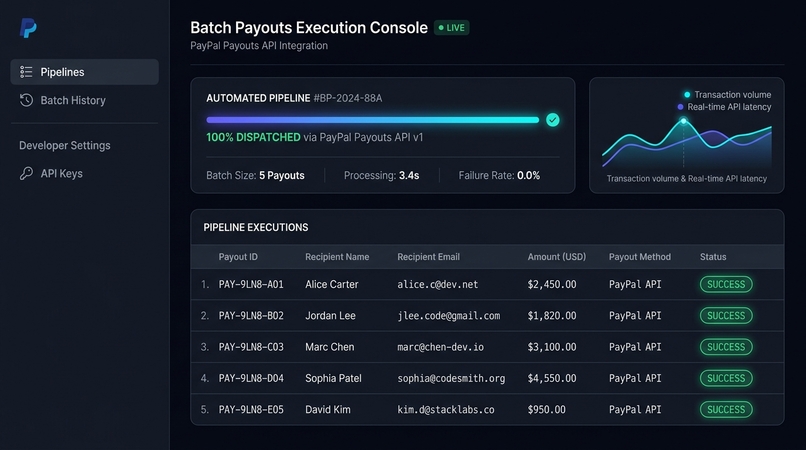Screen dimensions: 806x450
Task: Open the Pipelines menu item
Action: 84,72
